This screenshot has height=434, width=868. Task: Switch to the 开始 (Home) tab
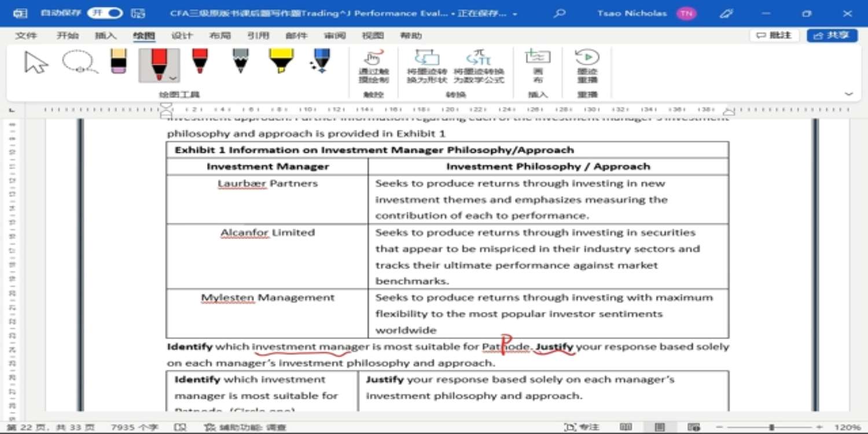[67, 35]
